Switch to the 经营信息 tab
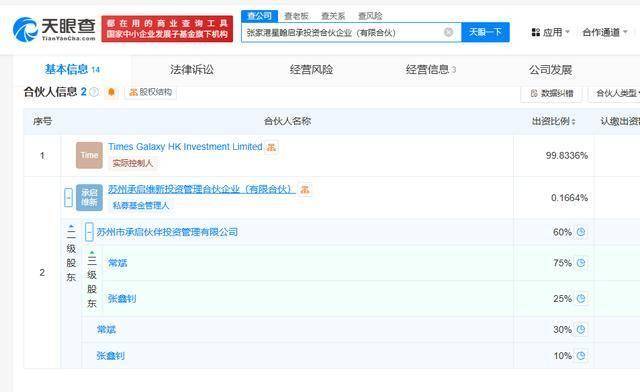This screenshot has height=392, width=640. (431, 69)
